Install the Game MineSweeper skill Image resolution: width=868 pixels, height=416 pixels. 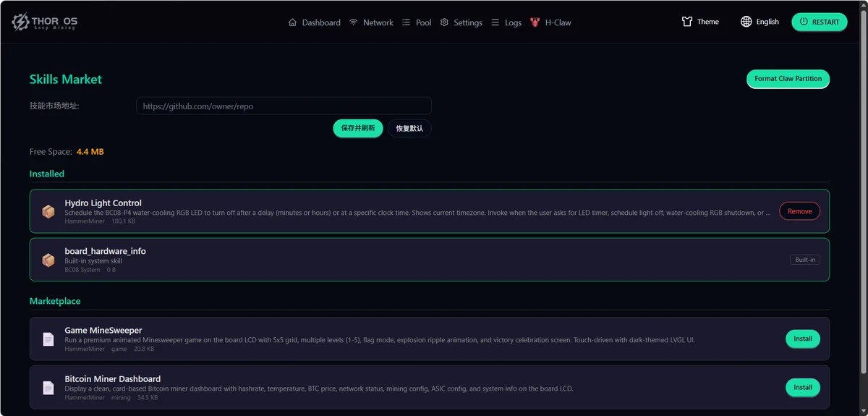[x=803, y=339]
